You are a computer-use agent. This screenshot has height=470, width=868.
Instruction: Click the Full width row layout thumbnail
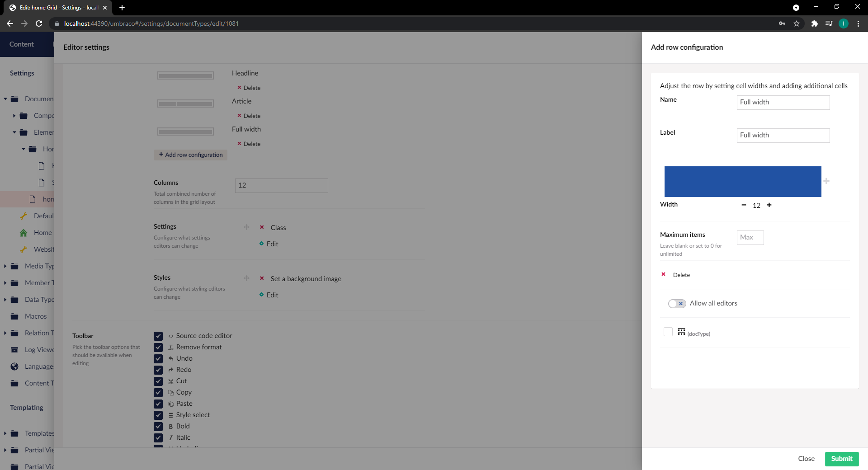pyautogui.click(x=185, y=132)
